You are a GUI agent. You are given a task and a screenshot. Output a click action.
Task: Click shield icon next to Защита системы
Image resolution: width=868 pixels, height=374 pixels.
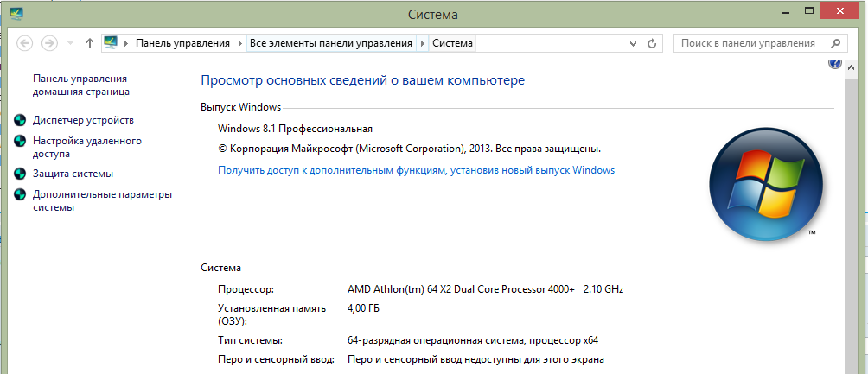point(19,174)
